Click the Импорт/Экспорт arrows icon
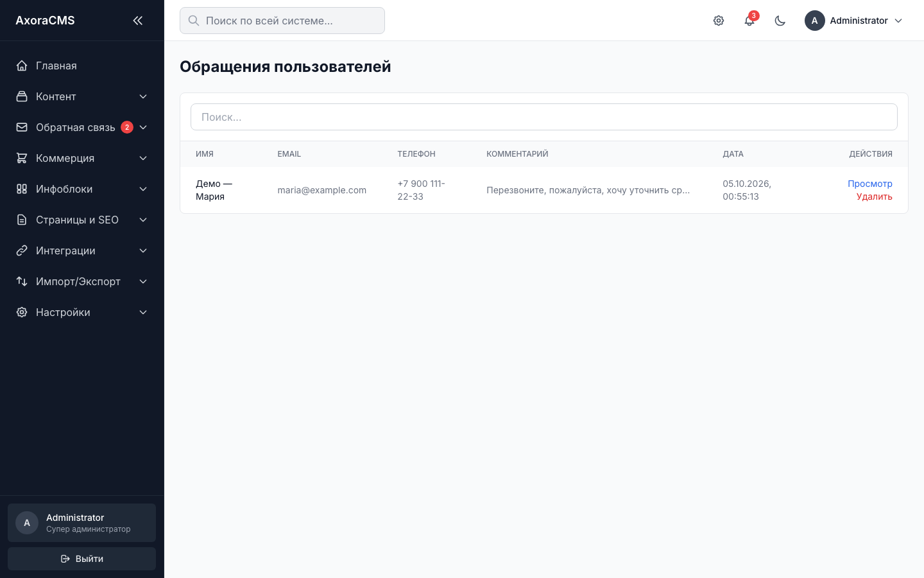This screenshot has width=924, height=578. pos(22,281)
